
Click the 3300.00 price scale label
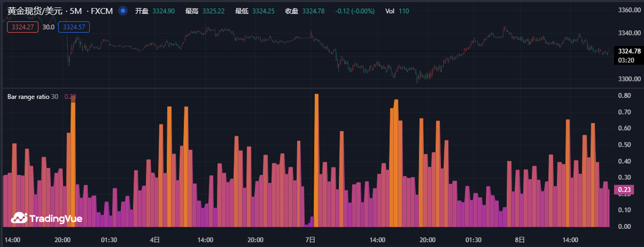629,79
